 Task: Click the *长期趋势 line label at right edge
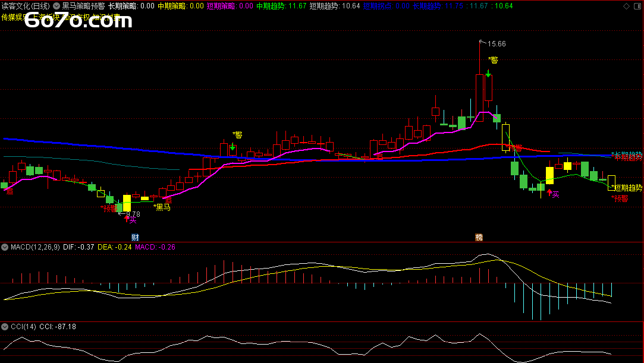627,154
